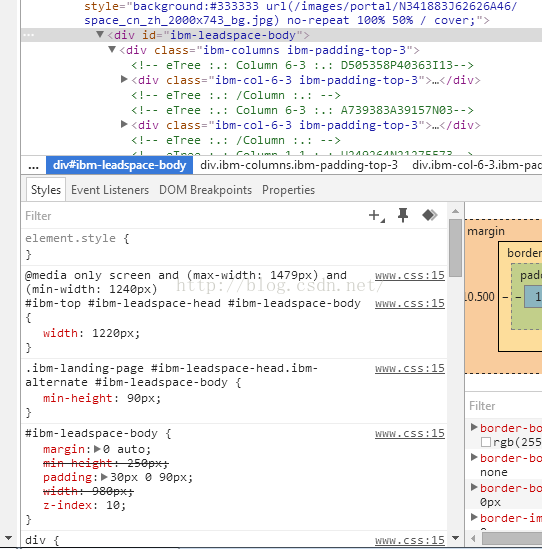Select div#ibm-leadspace-body breadcrumb
The width and height of the screenshot is (542, 549).
tap(119, 165)
